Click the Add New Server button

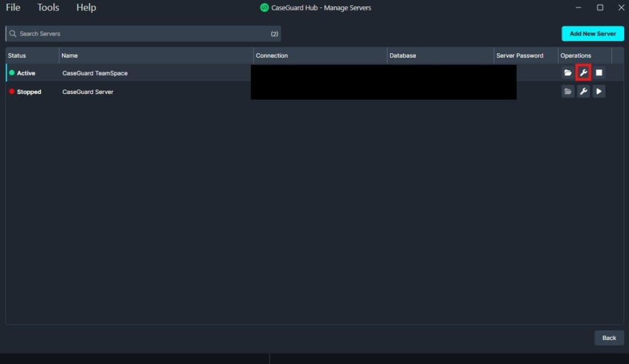coord(592,34)
